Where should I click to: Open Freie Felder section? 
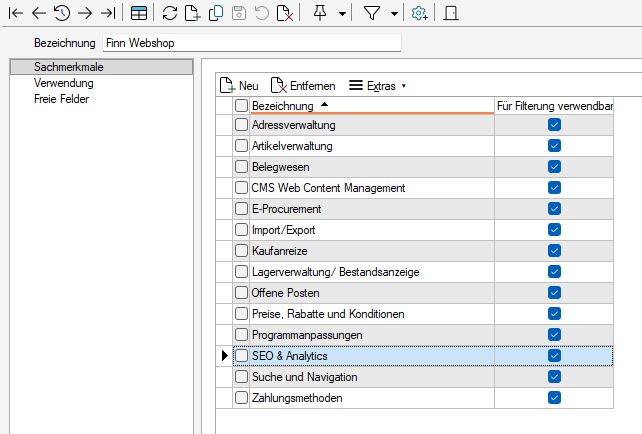click(61, 99)
